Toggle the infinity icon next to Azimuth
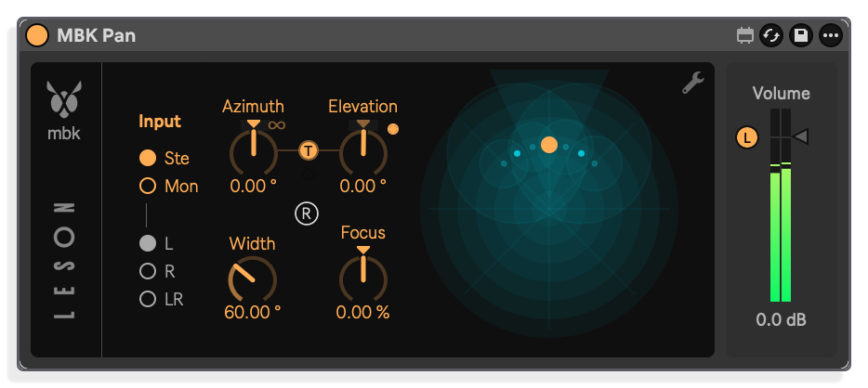The image size is (868, 388). click(277, 125)
